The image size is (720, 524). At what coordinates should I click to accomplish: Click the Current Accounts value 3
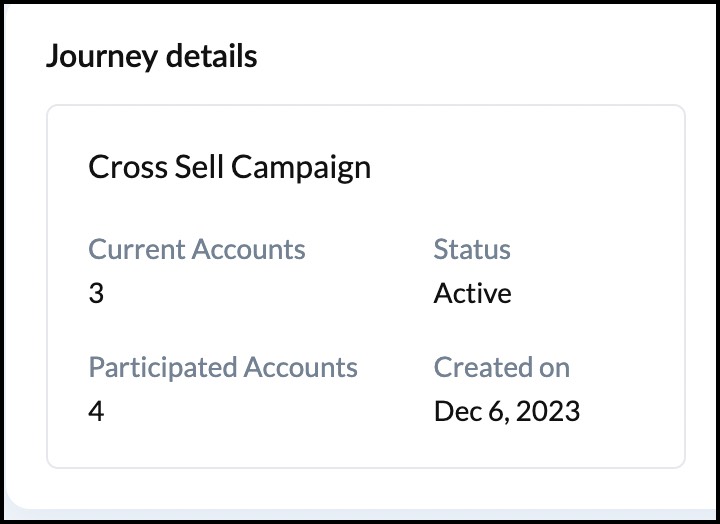(x=96, y=294)
